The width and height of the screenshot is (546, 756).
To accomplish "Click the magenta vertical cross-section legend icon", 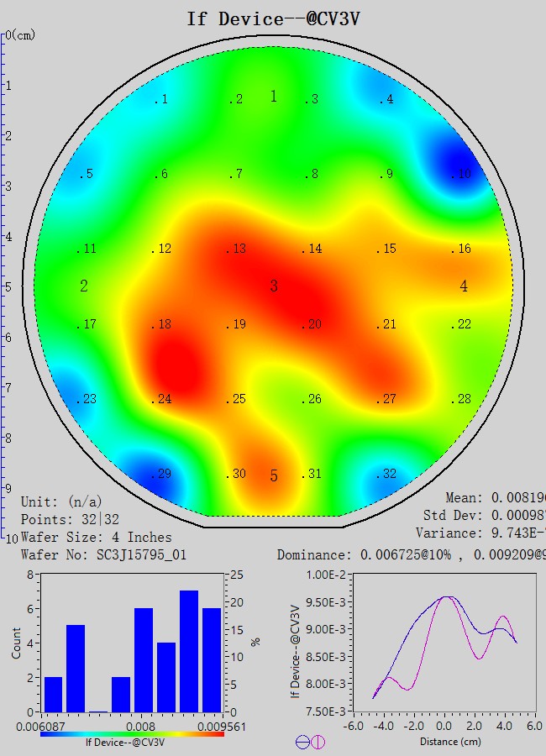I will [x=318, y=742].
